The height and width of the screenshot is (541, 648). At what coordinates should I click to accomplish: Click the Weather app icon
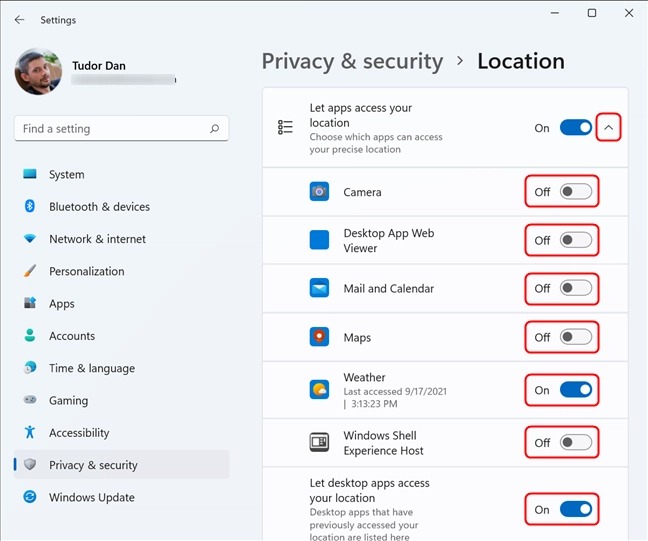(x=319, y=390)
